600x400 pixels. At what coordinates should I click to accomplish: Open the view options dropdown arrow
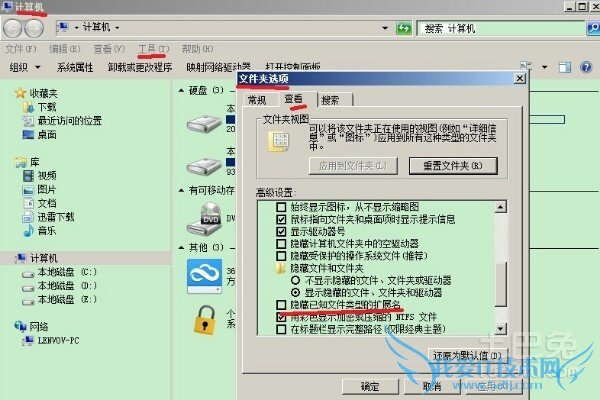point(544,67)
